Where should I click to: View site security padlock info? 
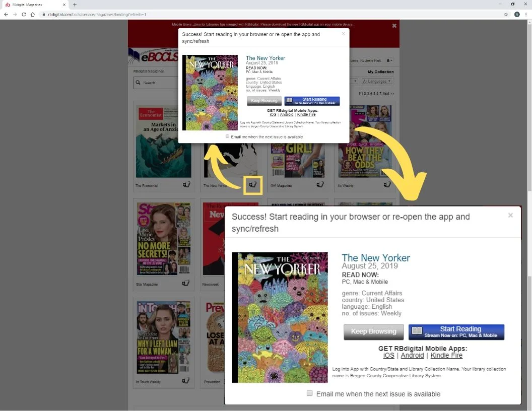click(x=44, y=14)
